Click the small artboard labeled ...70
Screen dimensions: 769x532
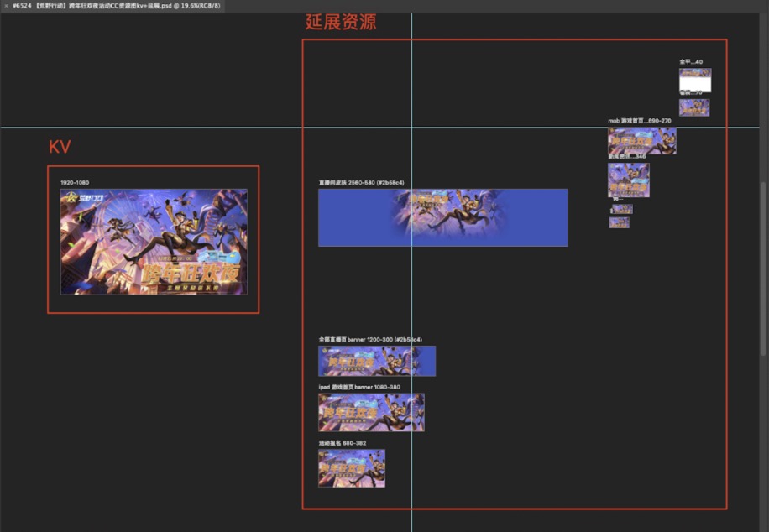(x=694, y=107)
